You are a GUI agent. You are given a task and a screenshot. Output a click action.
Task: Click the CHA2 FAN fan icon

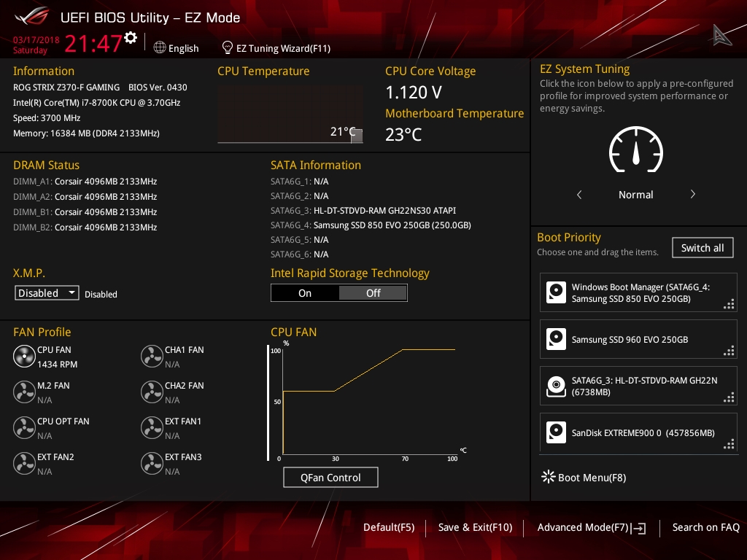[152, 392]
